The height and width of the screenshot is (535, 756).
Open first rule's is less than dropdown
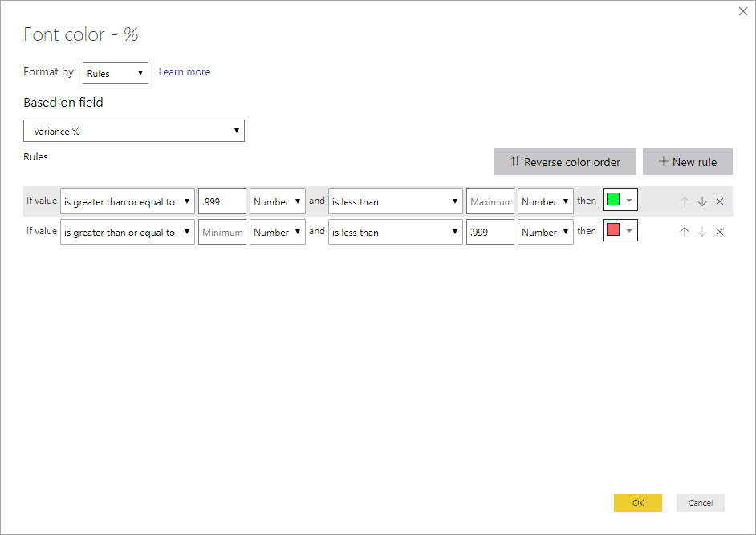click(x=396, y=201)
